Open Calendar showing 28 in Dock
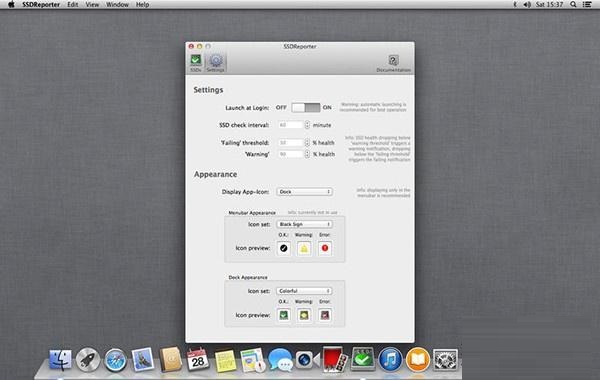 (x=197, y=360)
